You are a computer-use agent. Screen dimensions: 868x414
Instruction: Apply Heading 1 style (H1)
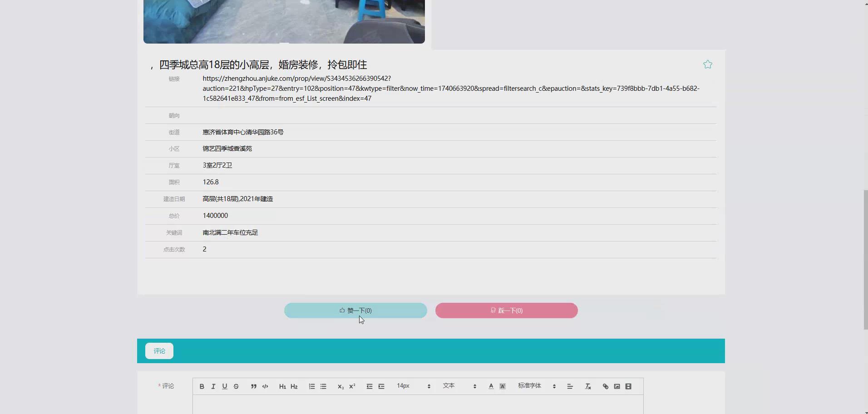(x=282, y=386)
